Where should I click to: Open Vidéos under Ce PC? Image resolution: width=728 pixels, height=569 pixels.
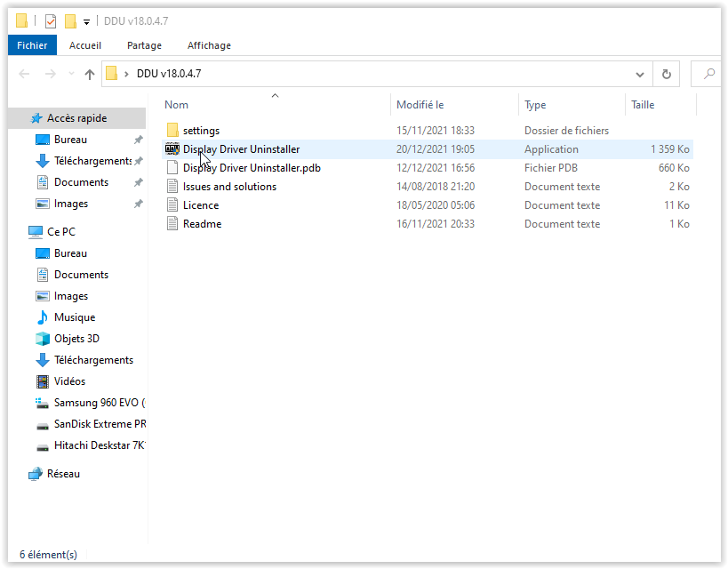(x=69, y=381)
